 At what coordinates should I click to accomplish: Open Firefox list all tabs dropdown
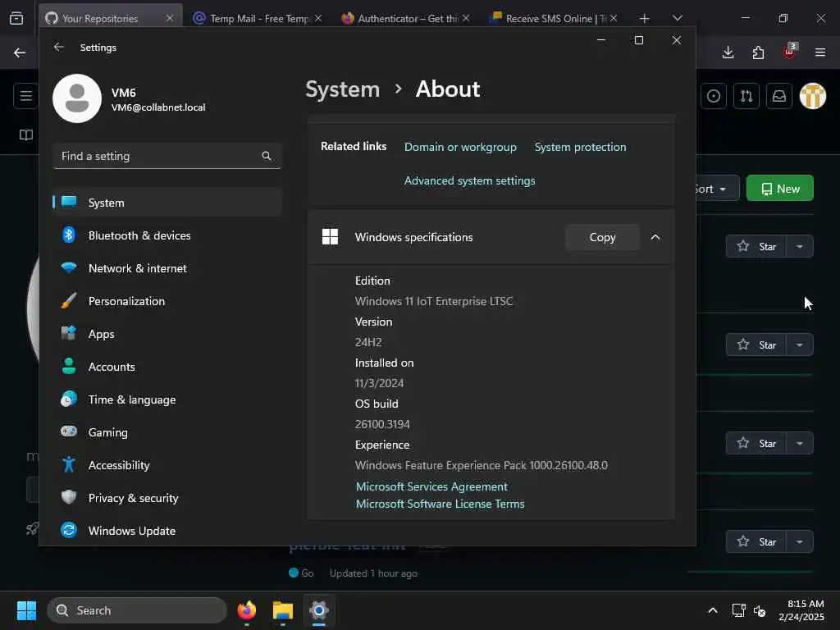click(677, 18)
